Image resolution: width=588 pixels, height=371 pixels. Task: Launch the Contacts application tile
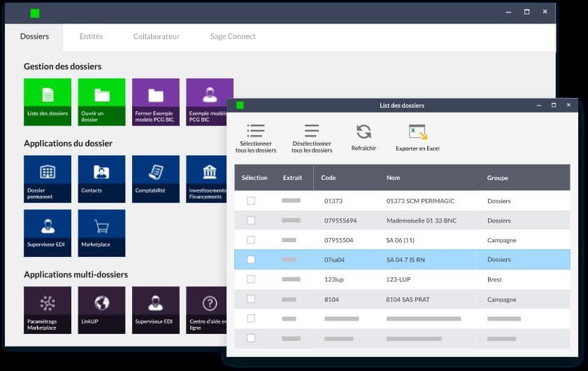click(101, 178)
